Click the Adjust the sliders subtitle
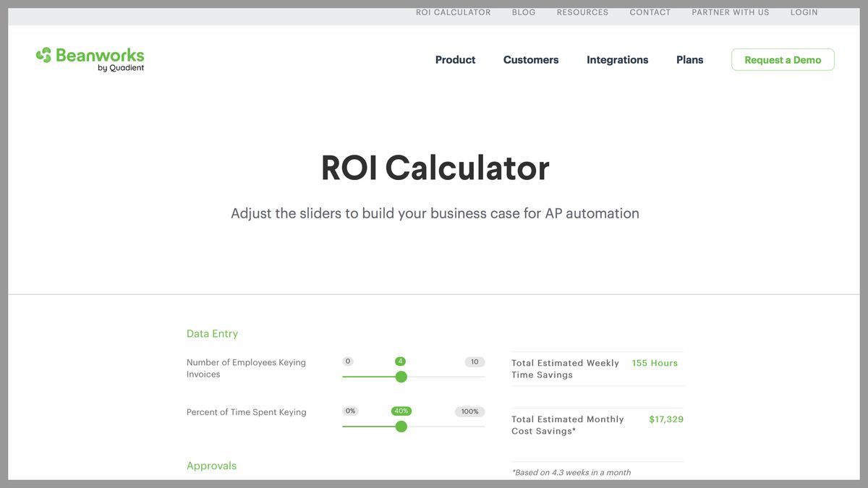This screenshot has height=488, width=868. [435, 214]
